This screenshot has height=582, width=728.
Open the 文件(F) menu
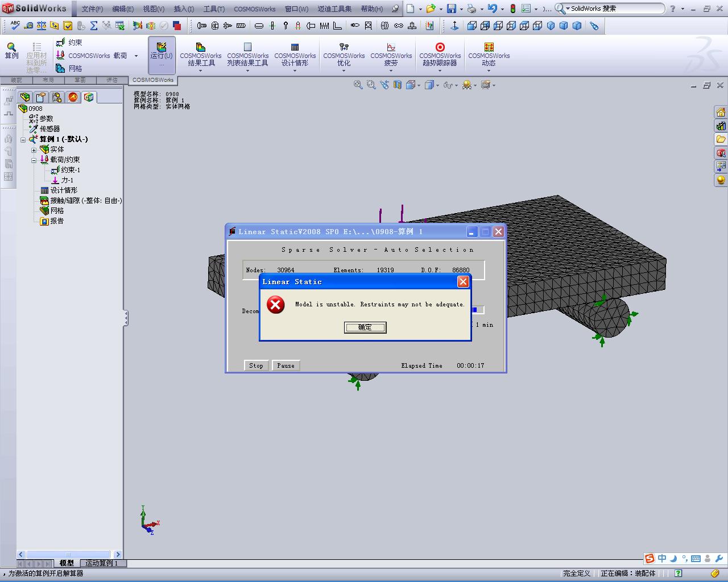pyautogui.click(x=92, y=9)
